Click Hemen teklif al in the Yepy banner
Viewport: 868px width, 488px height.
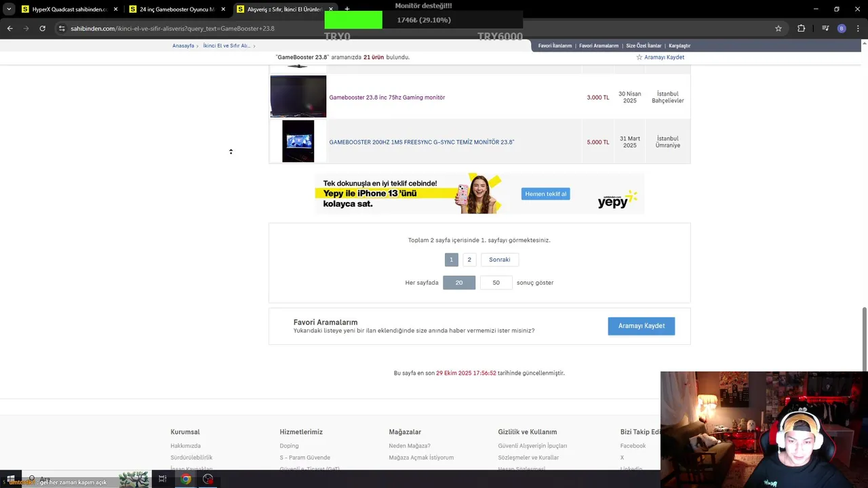(545, 194)
